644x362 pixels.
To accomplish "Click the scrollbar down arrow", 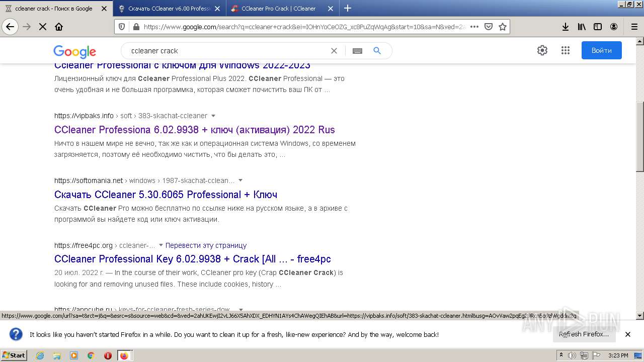I will point(639,316).
